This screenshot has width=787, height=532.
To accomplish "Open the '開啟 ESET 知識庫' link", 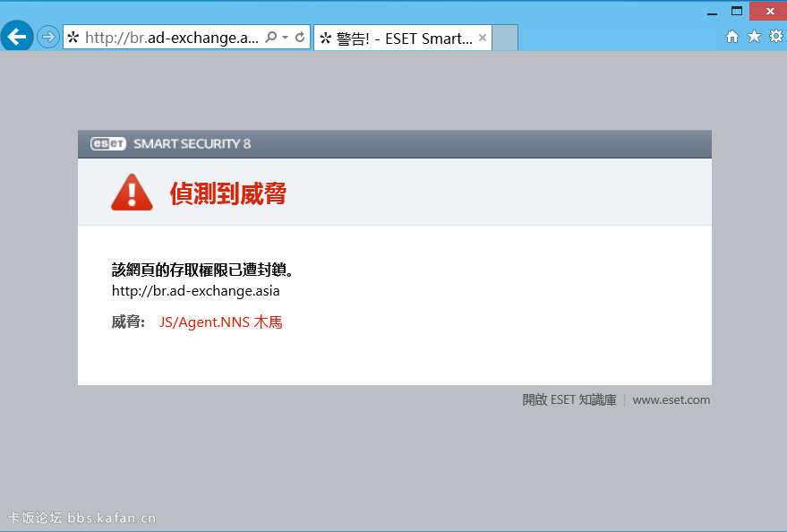I will (x=569, y=400).
